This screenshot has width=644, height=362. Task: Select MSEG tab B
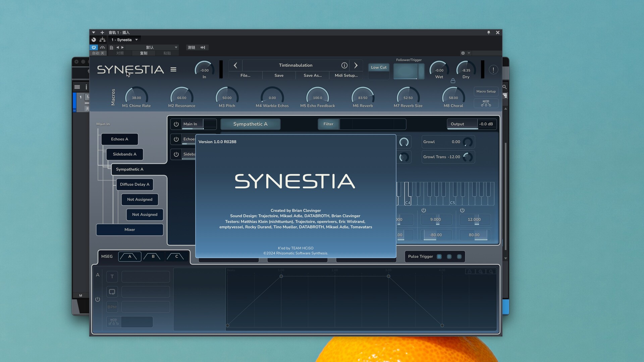pyautogui.click(x=153, y=257)
